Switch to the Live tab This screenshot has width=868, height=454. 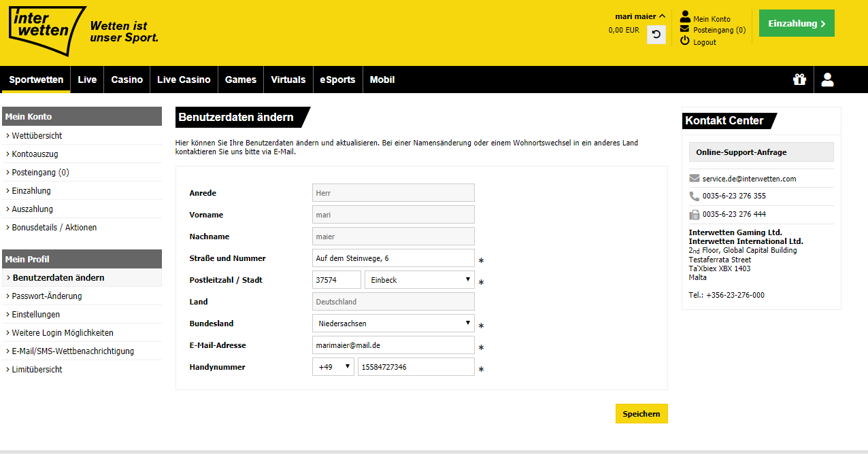coord(87,80)
